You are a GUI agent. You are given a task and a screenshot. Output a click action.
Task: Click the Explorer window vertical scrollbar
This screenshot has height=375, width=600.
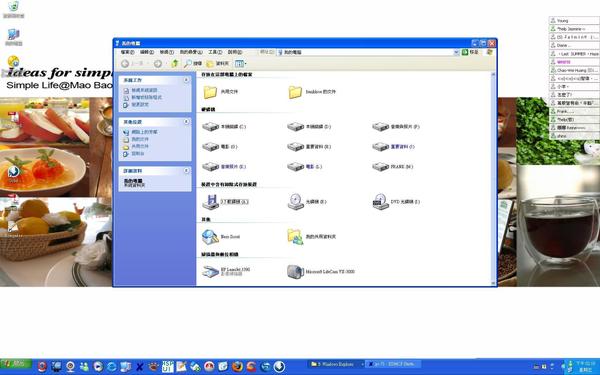[x=493, y=178]
